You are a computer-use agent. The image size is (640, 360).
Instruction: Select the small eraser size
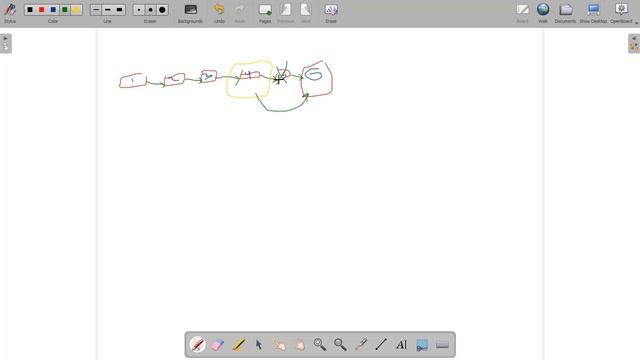(139, 9)
